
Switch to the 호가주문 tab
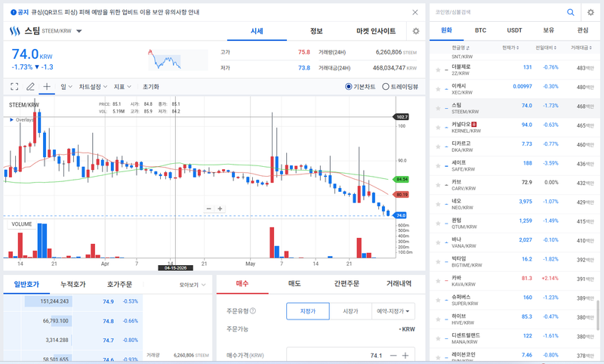[119, 284]
